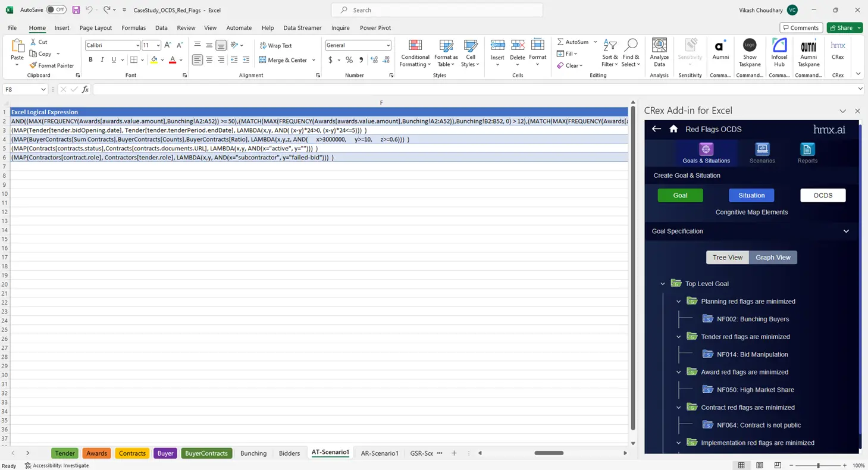Collapse Planning red flags are minimized node
The image size is (868, 470).
click(678, 302)
